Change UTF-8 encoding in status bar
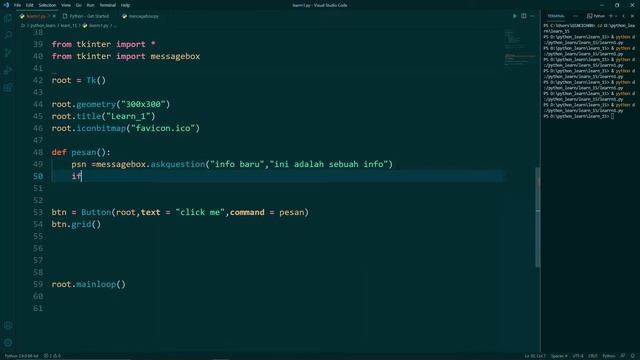The width and height of the screenshot is (640, 360). pos(578,356)
